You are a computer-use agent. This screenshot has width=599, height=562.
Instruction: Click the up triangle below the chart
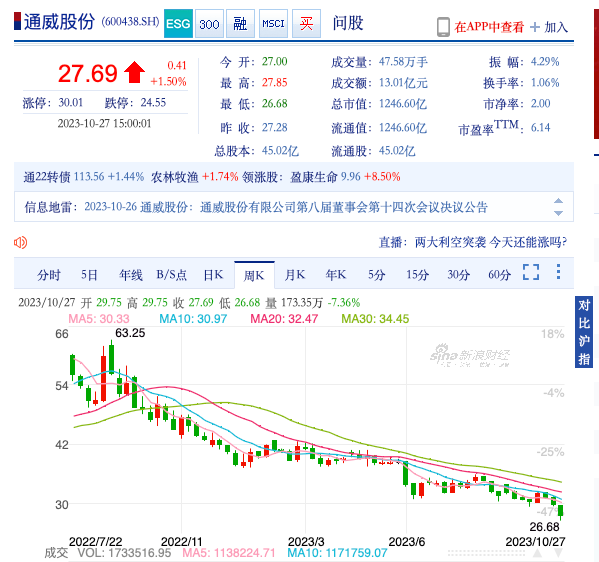coord(537,553)
